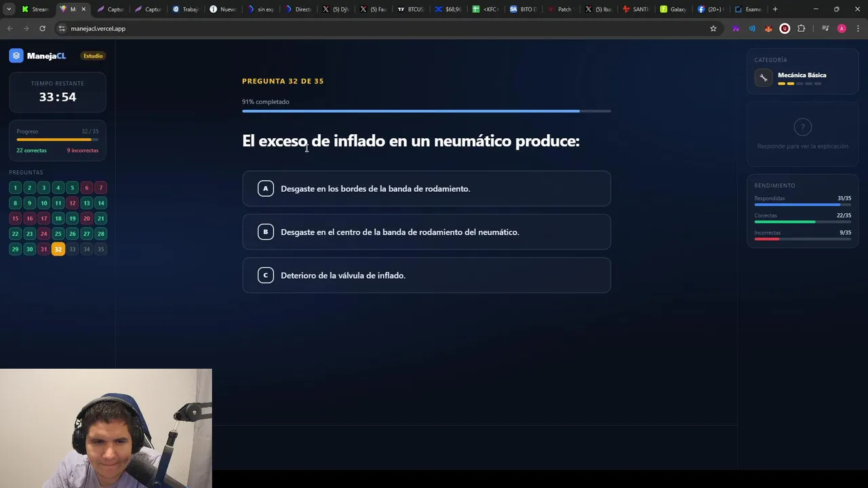Click the wrench icon for Mecánica Básica
868x488 pixels.
(x=764, y=78)
